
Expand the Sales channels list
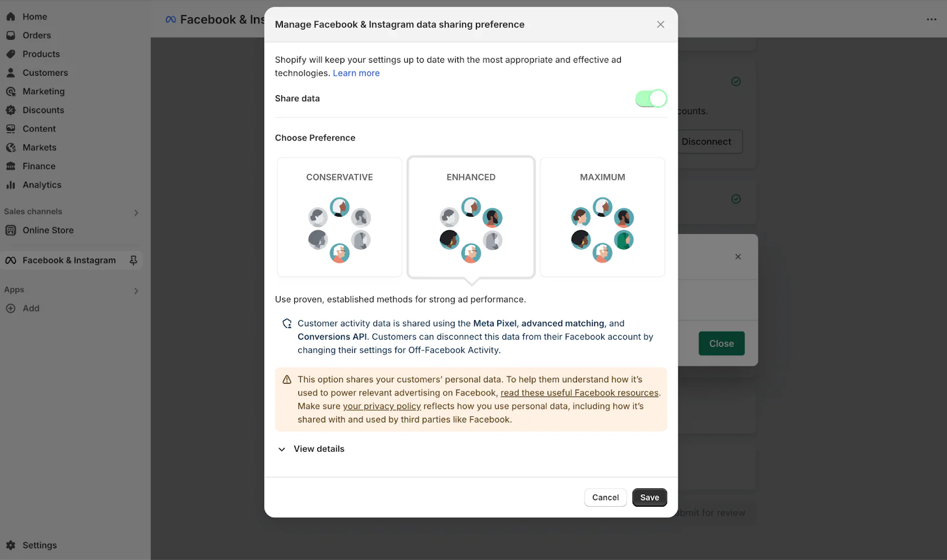coord(136,213)
